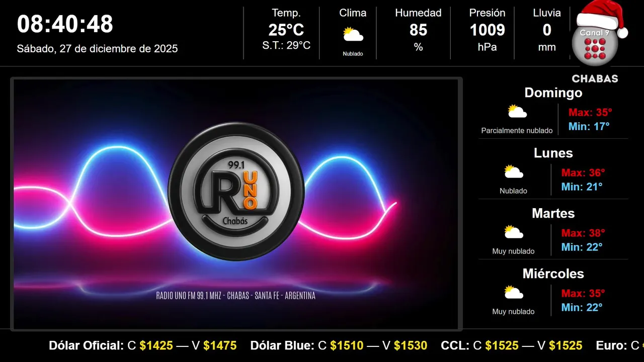Click the Miércoles day heading
Image resolution: width=644 pixels, height=362 pixels.
point(553,274)
